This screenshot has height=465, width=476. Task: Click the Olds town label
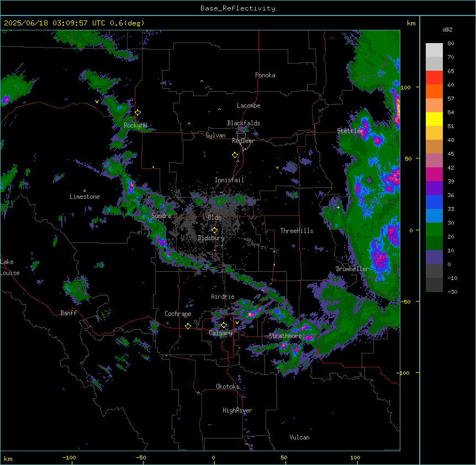coord(214,218)
